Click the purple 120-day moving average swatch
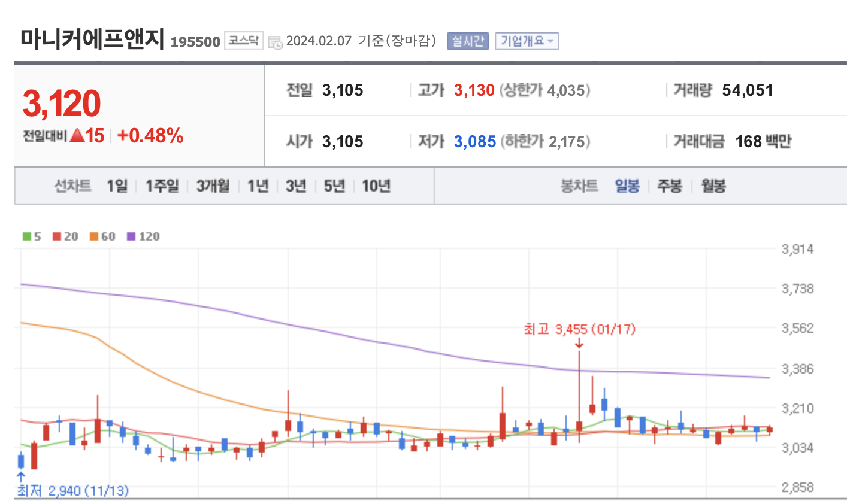847x504 pixels. 131,236
